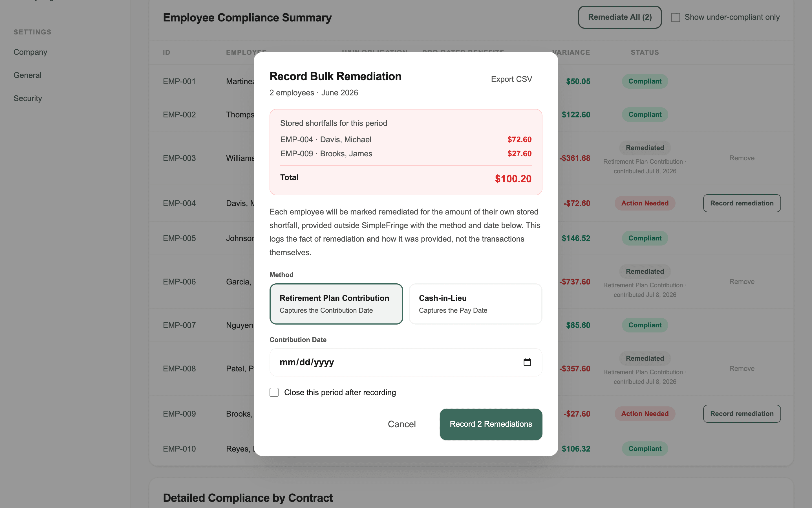812x508 pixels.
Task: Click the $146.52 variance value
Action: (x=576, y=238)
